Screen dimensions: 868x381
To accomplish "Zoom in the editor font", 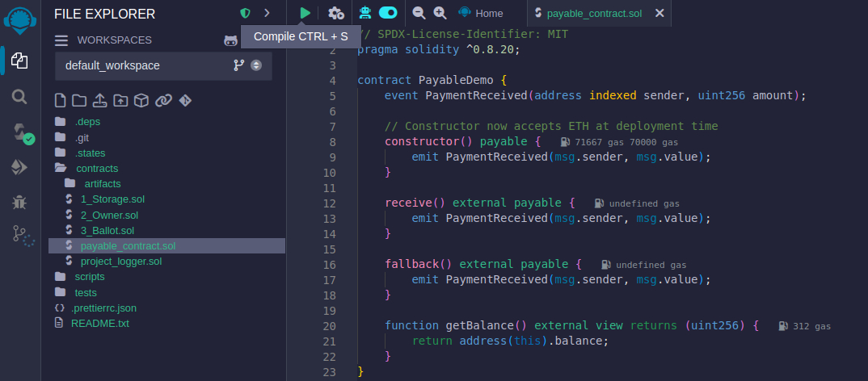I will [x=440, y=13].
